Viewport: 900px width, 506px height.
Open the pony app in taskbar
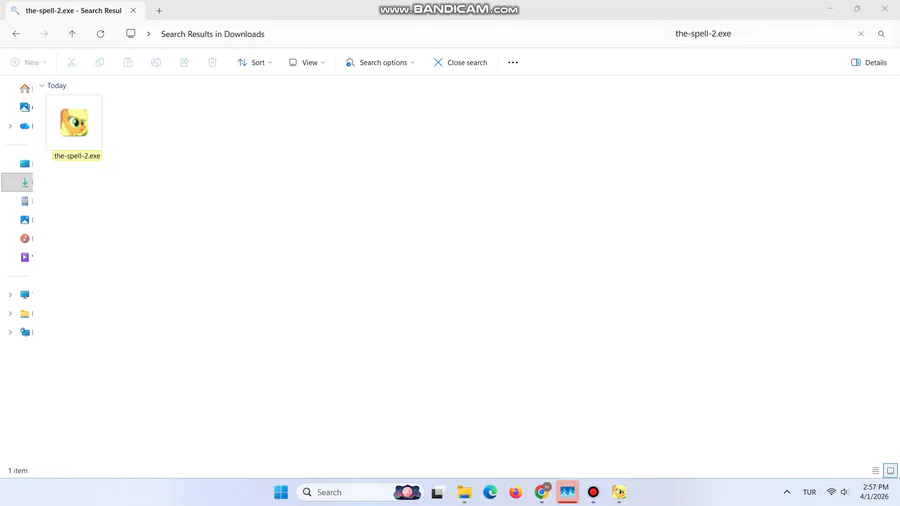click(619, 492)
